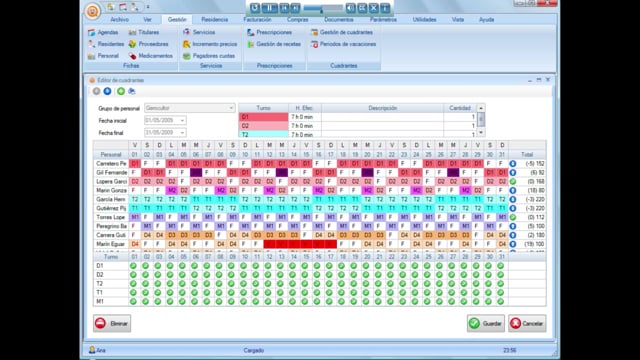Select the D1 red shift color row
The height and width of the screenshot is (360, 640).
(263, 117)
